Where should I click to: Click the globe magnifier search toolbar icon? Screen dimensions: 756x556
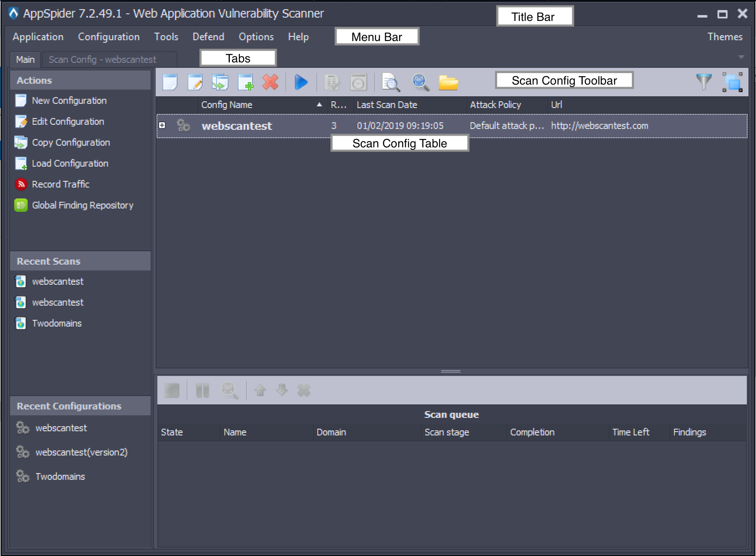coord(420,82)
